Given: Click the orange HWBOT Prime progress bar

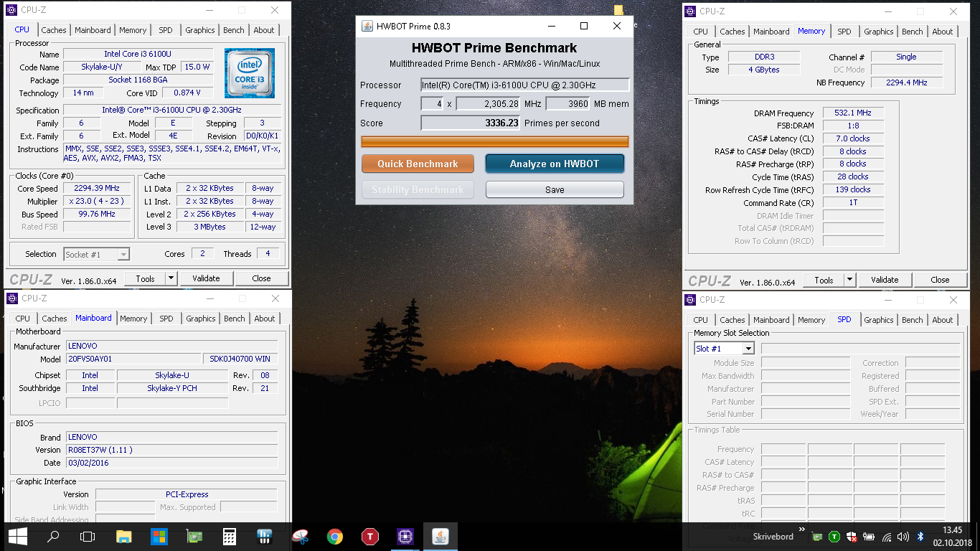Looking at the screenshot, I should pos(495,141).
